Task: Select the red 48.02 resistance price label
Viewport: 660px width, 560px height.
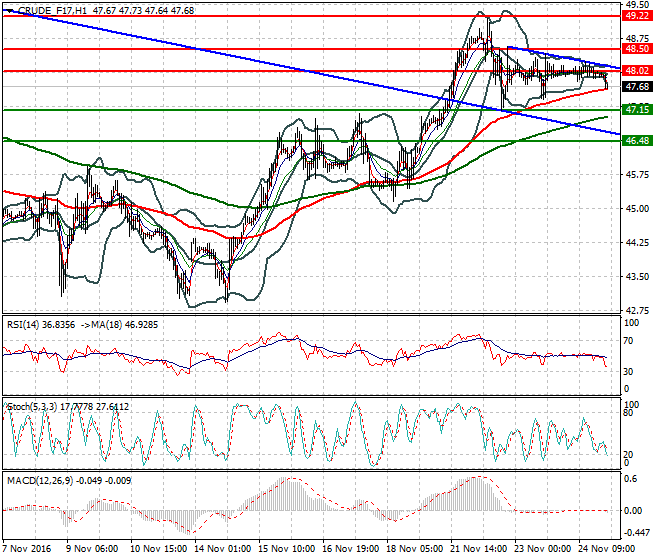Action: click(637, 71)
